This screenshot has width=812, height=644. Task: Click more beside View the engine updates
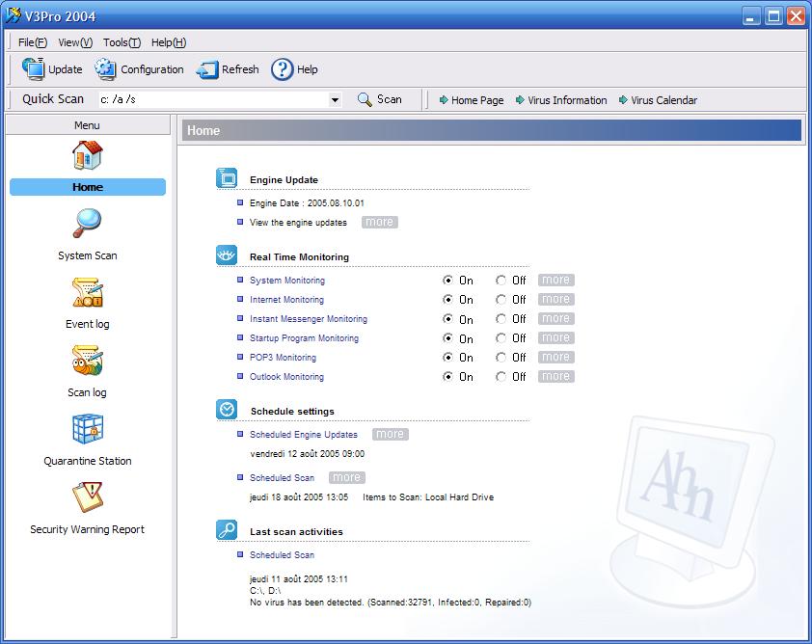pos(380,222)
